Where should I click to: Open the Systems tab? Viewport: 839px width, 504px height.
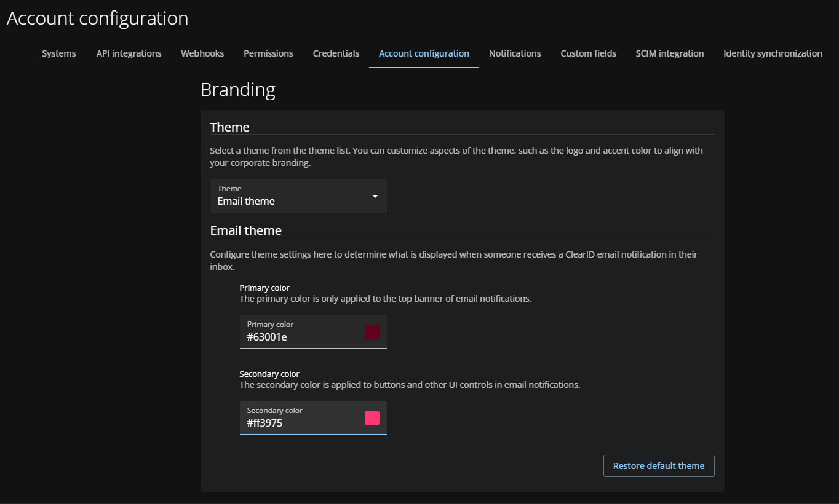pos(59,53)
